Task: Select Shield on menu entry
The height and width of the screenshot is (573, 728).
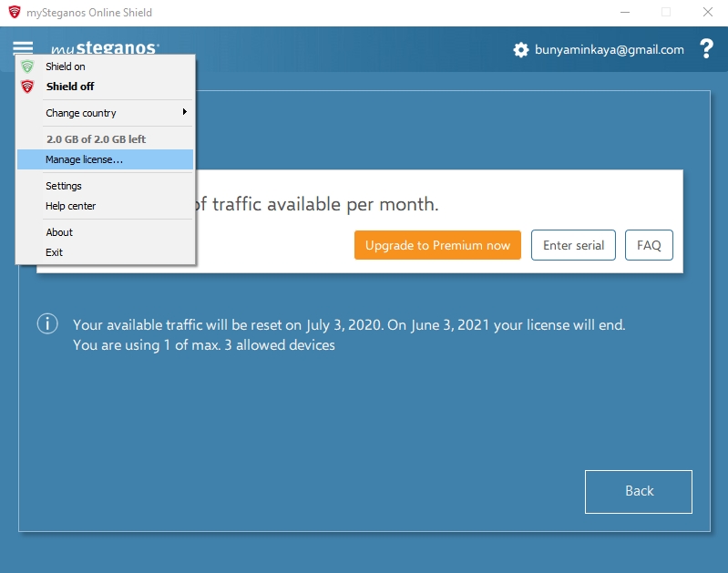Action: click(105, 67)
